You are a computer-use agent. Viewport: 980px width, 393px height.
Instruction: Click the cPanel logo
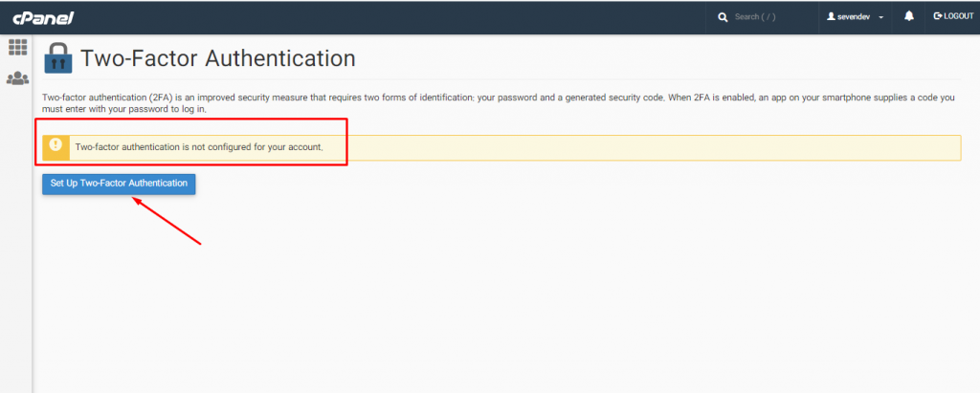click(43, 17)
